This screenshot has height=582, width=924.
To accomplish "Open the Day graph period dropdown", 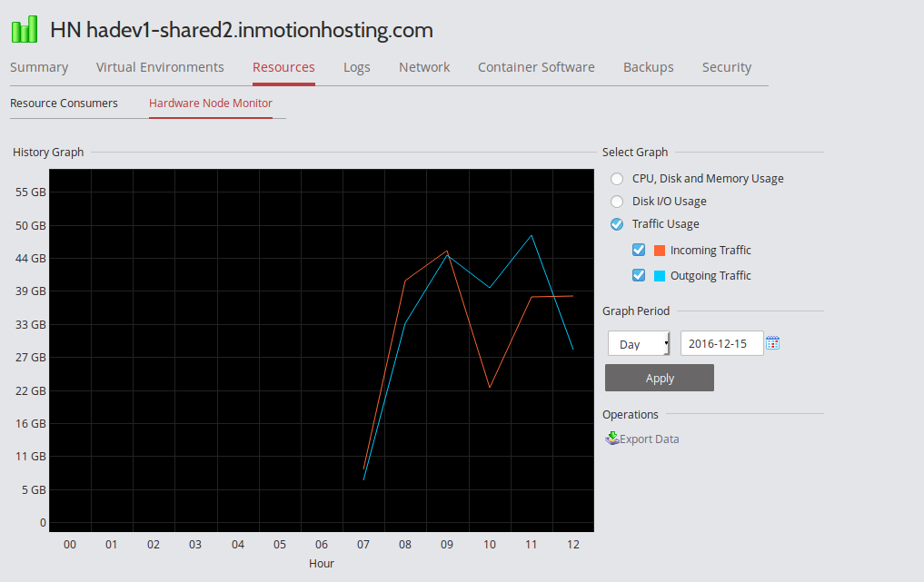I will 639,344.
